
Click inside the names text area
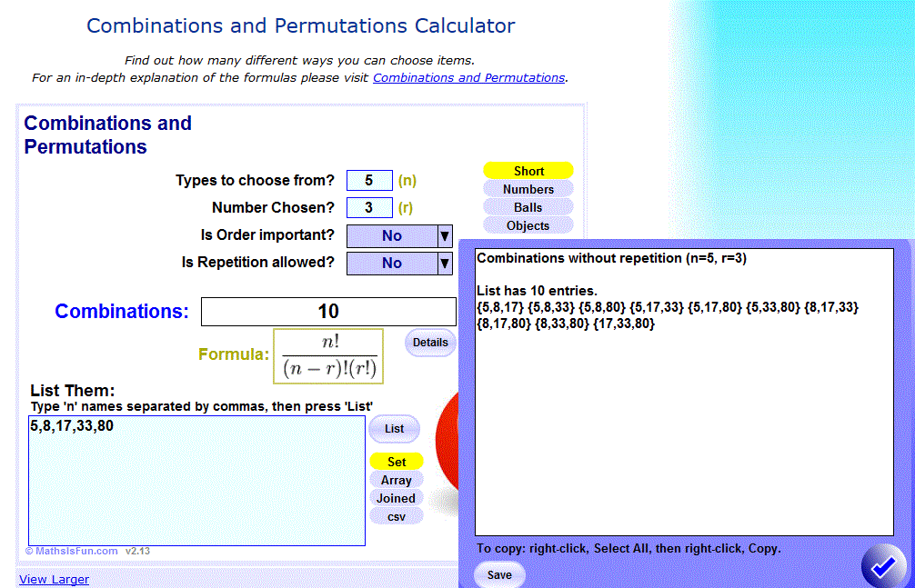click(x=196, y=473)
